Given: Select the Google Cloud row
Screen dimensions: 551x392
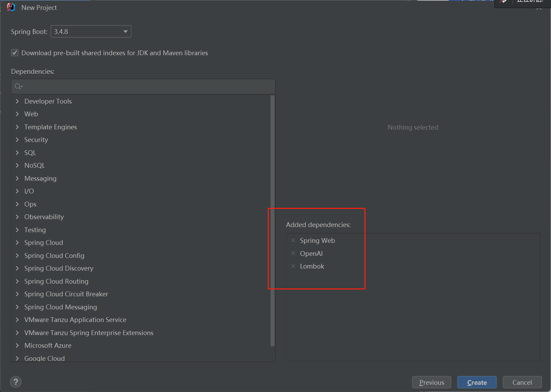Looking at the screenshot, I should 141,358.
